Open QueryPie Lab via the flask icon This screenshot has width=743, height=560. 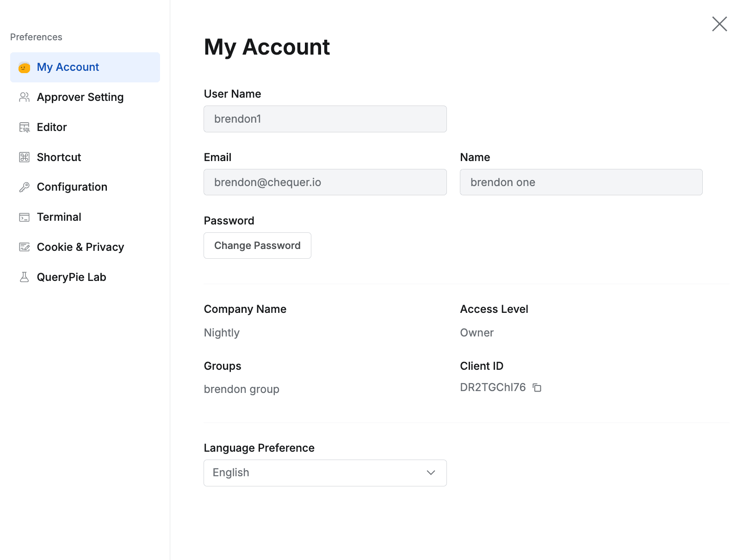click(25, 277)
